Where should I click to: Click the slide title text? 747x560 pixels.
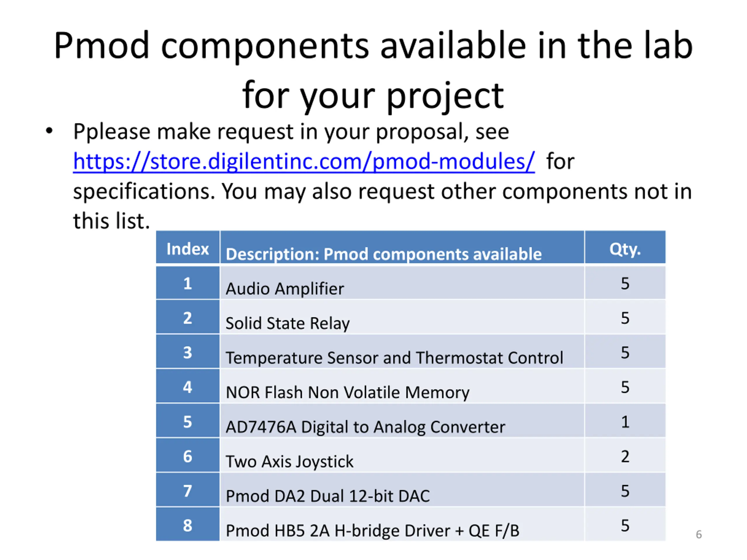coord(373,70)
